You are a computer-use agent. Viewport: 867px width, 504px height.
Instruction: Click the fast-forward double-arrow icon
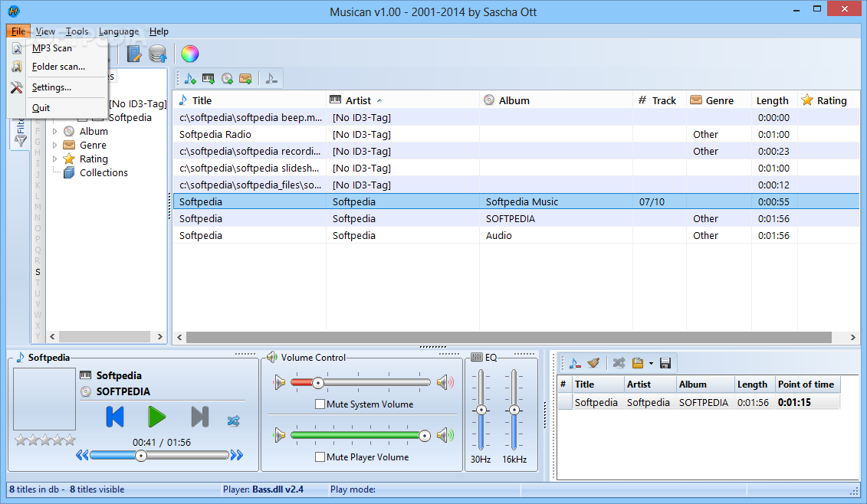[x=237, y=456]
